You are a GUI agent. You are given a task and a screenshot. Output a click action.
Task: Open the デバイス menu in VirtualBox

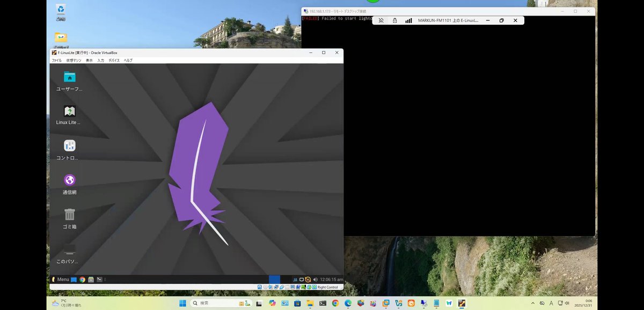114,61
